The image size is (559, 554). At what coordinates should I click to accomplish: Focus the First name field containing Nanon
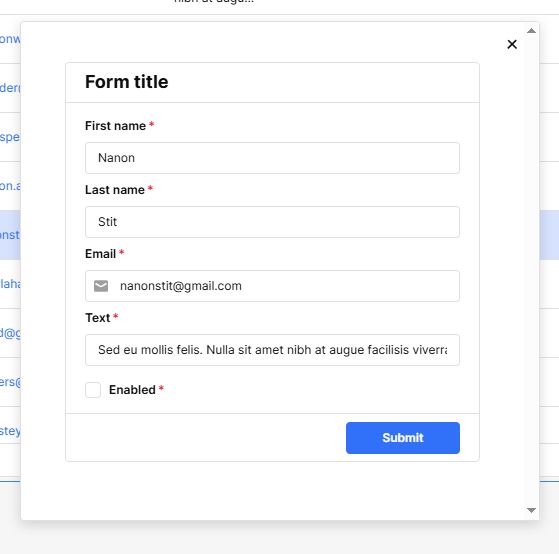pyautogui.click(x=272, y=158)
